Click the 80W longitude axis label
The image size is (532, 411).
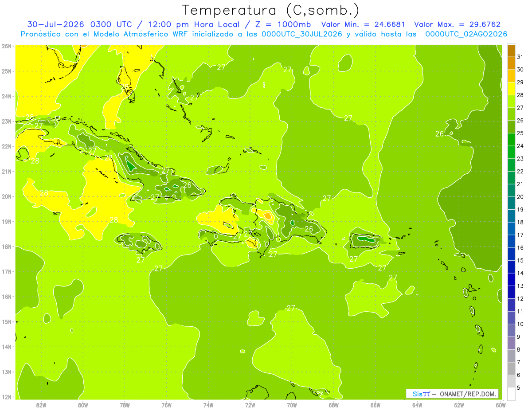83,405
